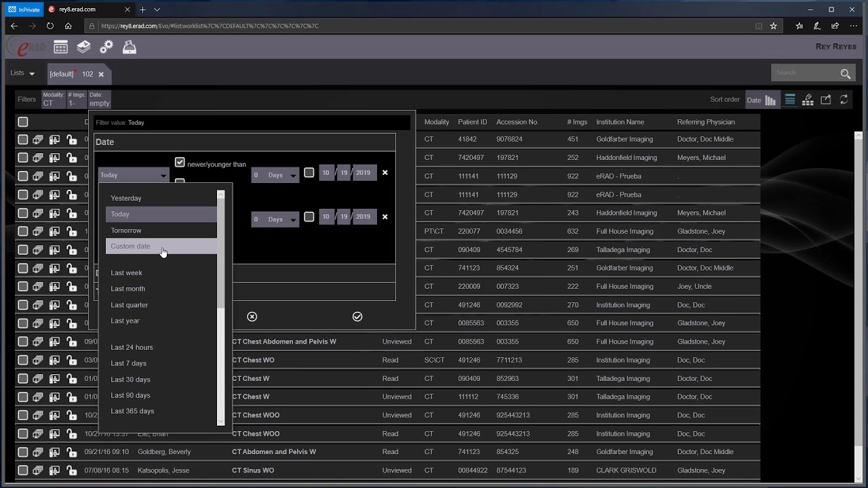Screen dimensions: 868x488
Task: Toggle the select-all checkbox in table header
Action: coord(23,122)
